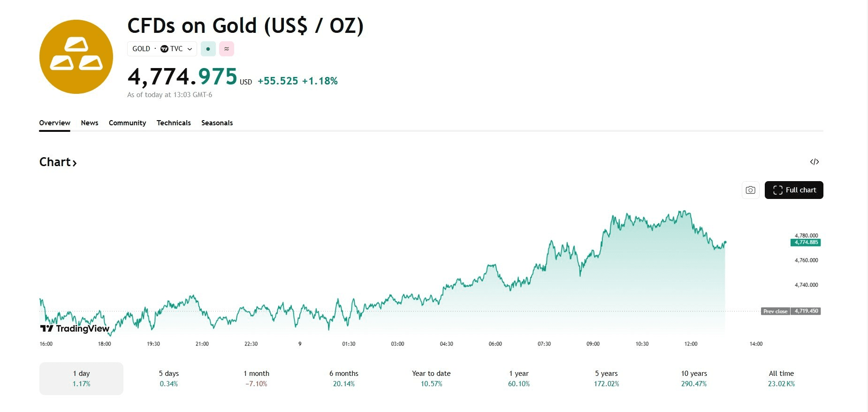Click the gold bars logo icon
Screen dimensions: 868x412
pyautogui.click(x=76, y=57)
